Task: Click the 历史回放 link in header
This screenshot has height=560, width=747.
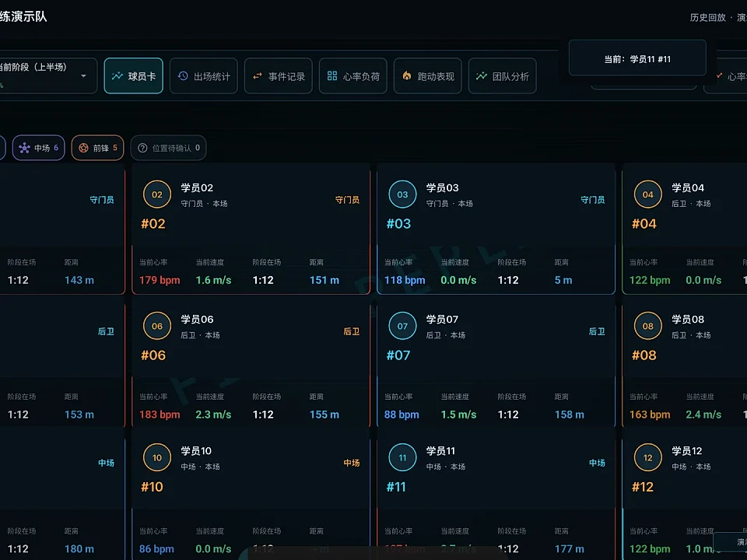Action: pos(707,18)
